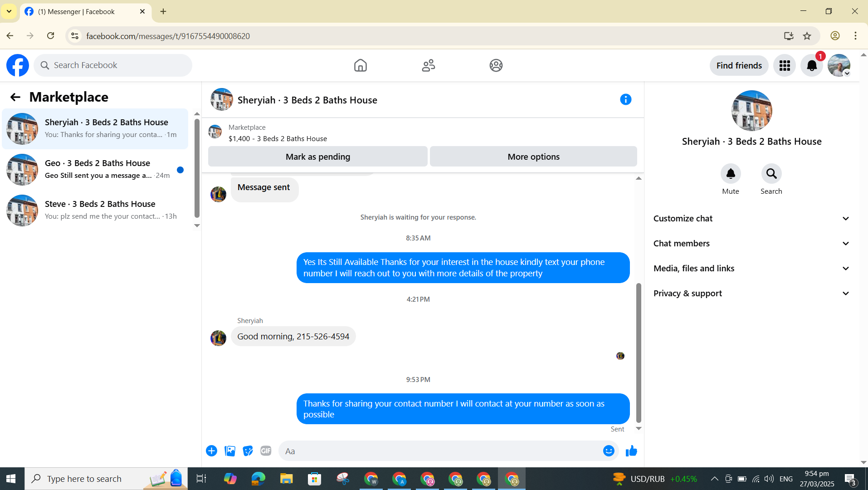Screen dimensions: 868x490
Task: Open emoji picker in message box
Action: 609,451
